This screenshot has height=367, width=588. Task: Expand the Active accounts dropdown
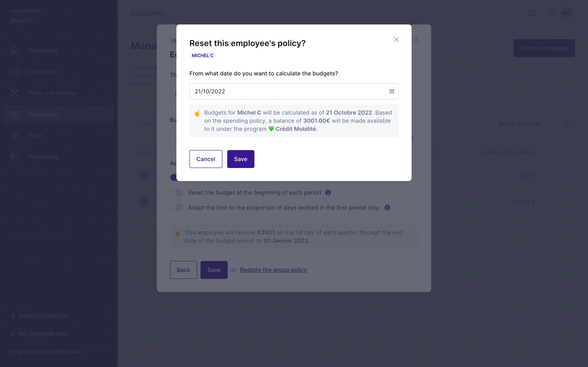click(x=534, y=124)
